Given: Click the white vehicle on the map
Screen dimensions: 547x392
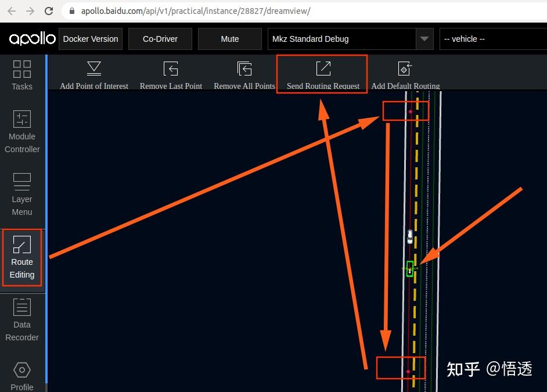Looking at the screenshot, I should pos(410,237).
